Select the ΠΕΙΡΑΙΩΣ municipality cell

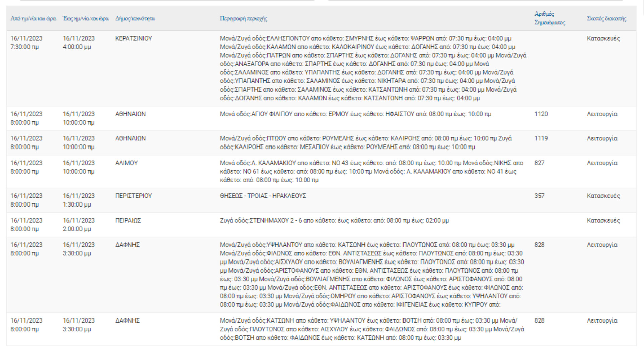128,220
